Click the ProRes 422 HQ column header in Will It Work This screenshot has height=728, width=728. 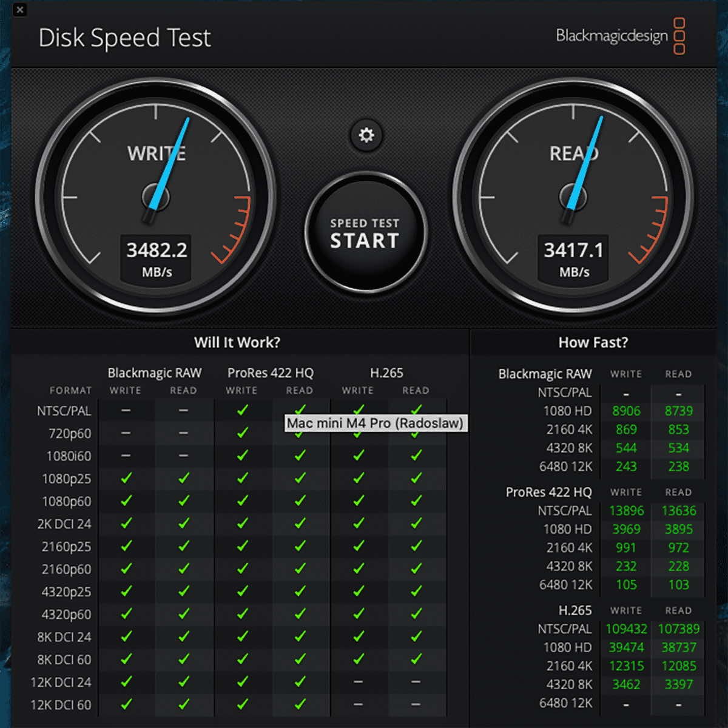(271, 373)
